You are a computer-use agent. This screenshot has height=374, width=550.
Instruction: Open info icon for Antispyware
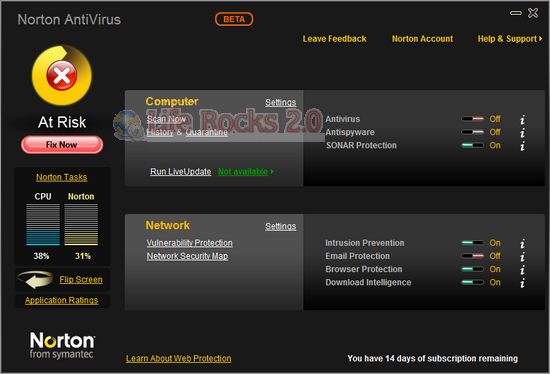[522, 133]
